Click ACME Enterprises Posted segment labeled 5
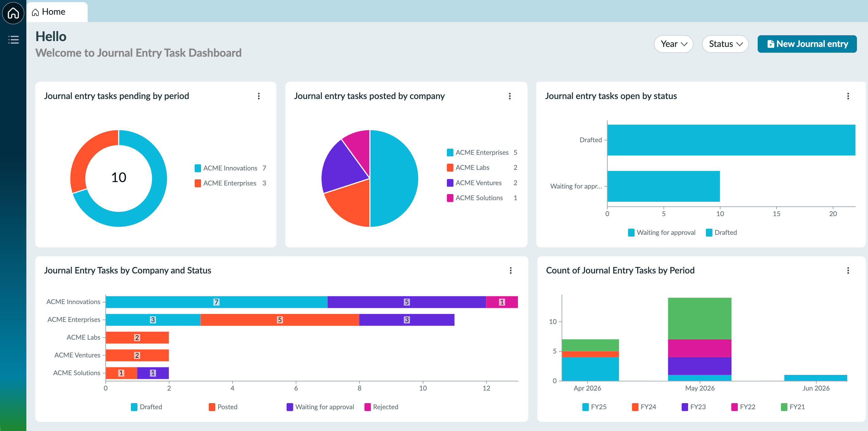This screenshot has height=431, width=868. pos(280,320)
